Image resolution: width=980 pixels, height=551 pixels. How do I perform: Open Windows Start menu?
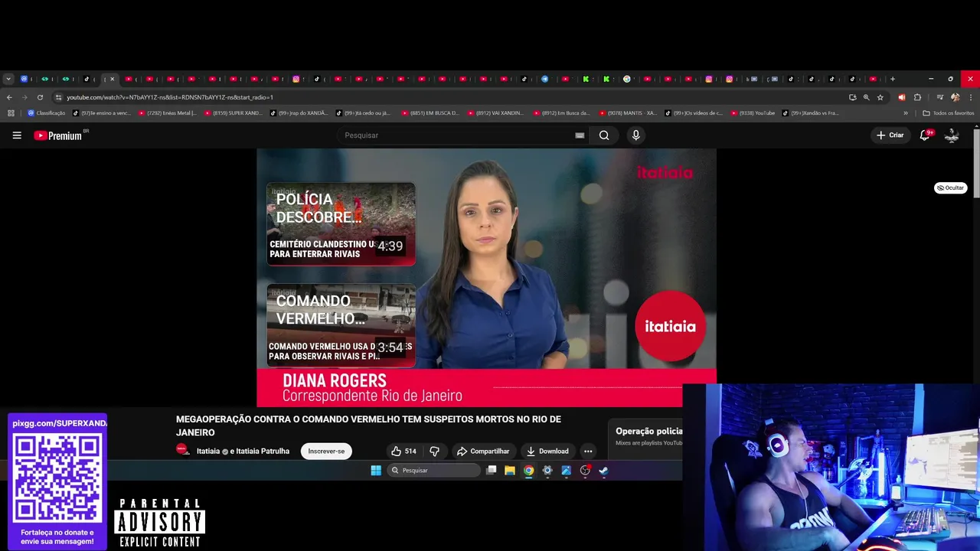pyautogui.click(x=376, y=471)
